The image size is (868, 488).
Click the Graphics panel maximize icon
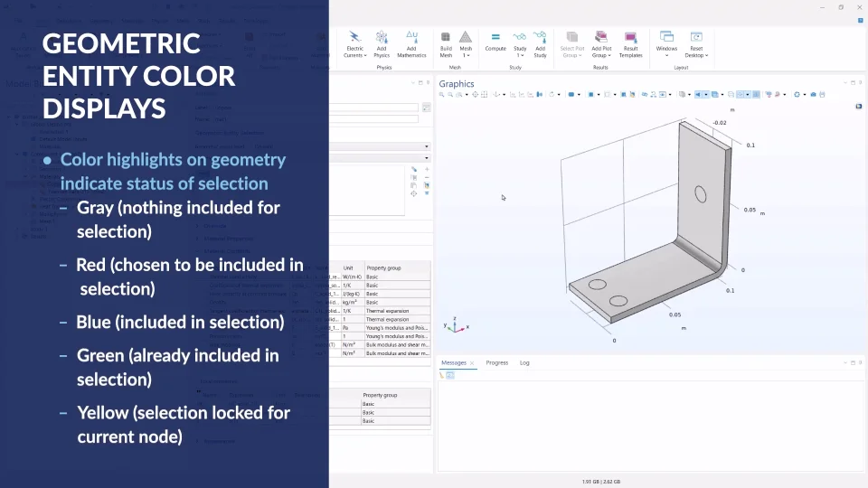click(x=853, y=83)
